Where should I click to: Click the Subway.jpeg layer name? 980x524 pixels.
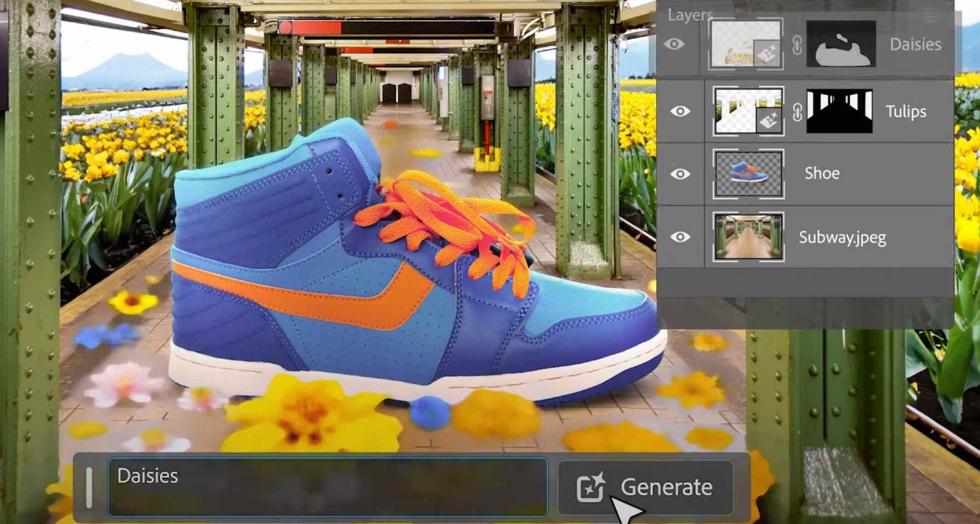[842, 237]
